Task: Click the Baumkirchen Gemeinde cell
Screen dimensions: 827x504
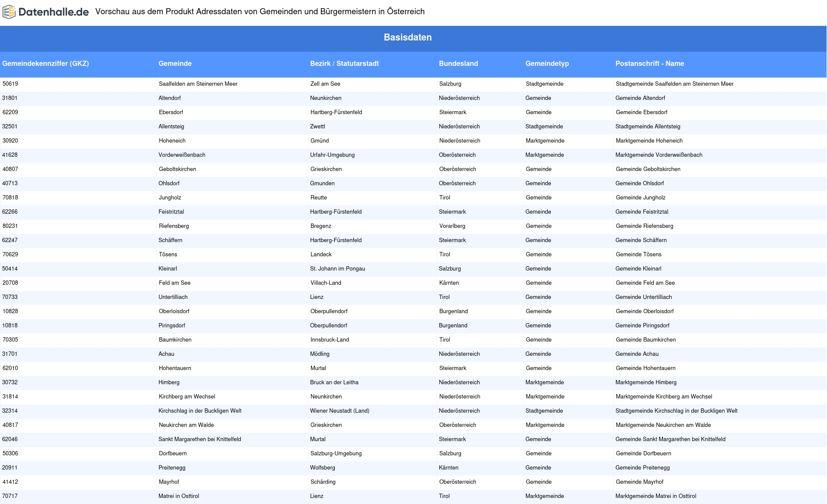Action: click(x=232, y=340)
